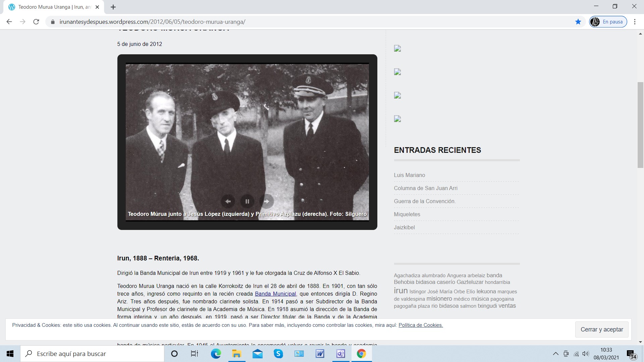Open the 'Jaizkibel' recent entry
The width and height of the screenshot is (644, 362).
tap(404, 227)
